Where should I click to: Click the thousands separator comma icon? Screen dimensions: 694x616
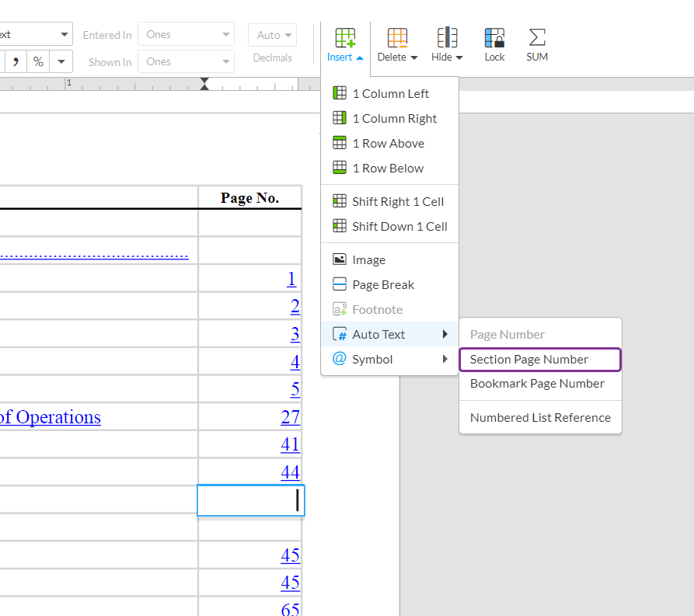click(15, 61)
